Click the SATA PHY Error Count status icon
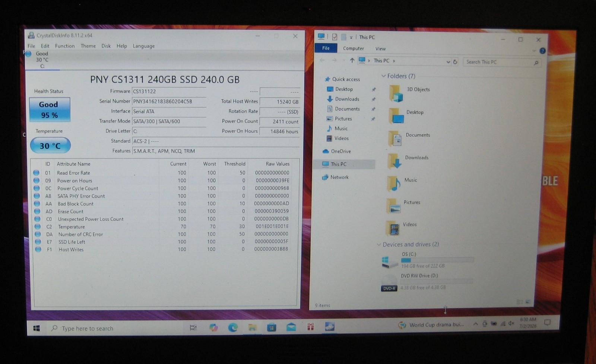This screenshot has height=364, width=596. point(37,196)
